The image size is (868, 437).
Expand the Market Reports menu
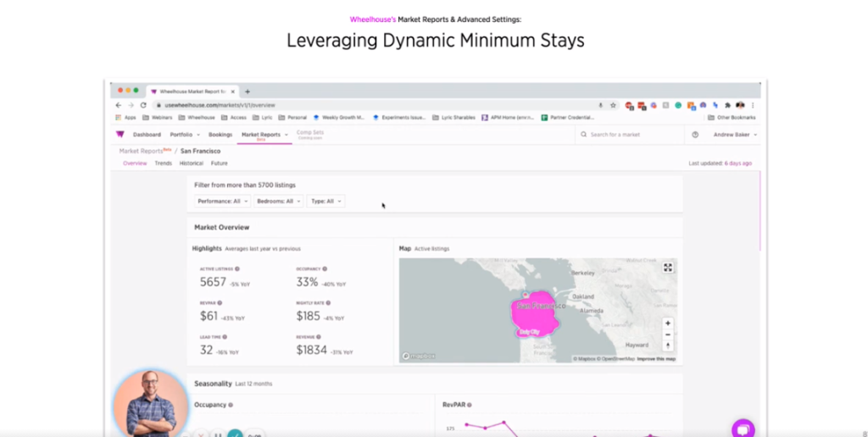(x=264, y=135)
